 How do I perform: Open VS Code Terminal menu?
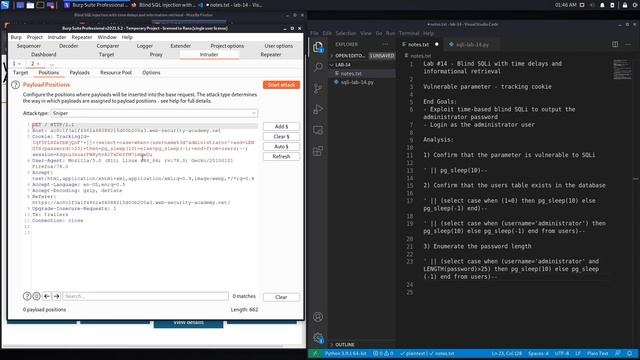409,33
